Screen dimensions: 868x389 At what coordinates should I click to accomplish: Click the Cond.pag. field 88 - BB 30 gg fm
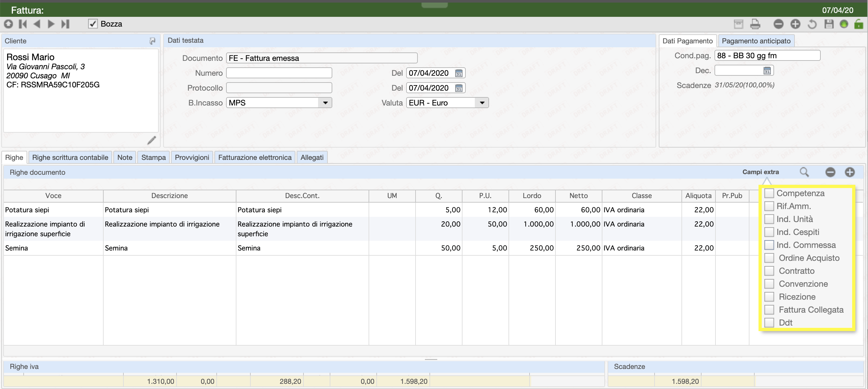[x=767, y=56]
